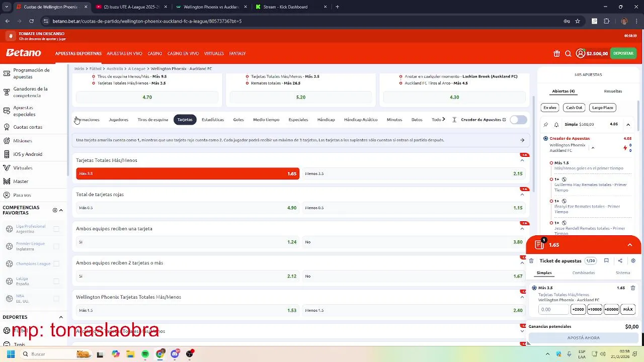
Task: Pick the 4.70 bet builder odds
Action: click(x=147, y=97)
